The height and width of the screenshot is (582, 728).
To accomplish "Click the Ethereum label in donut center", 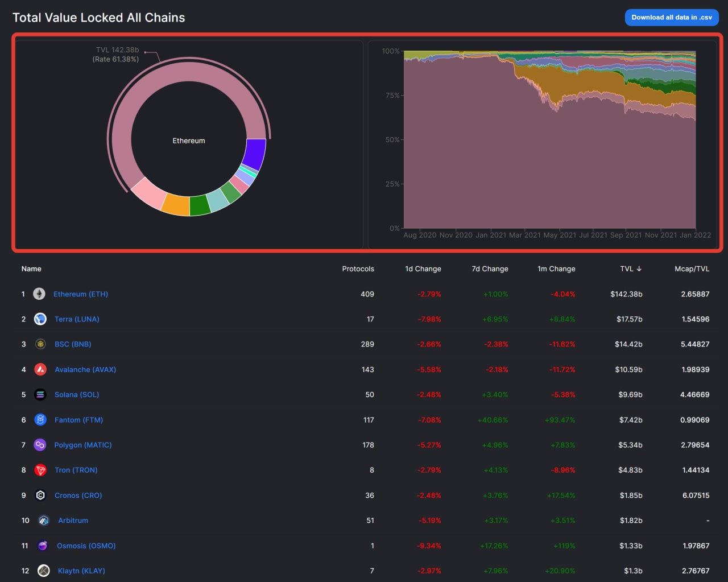I will click(189, 141).
